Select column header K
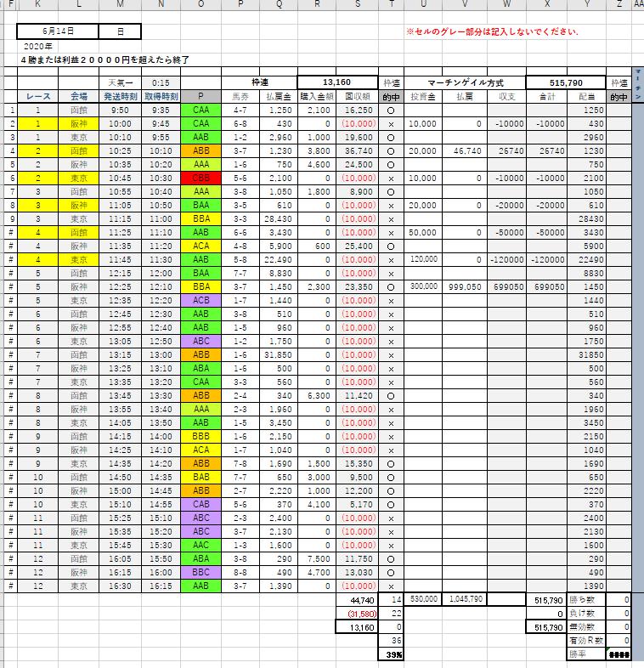Viewport: 644px width, 668px height. pyautogui.click(x=37, y=5)
